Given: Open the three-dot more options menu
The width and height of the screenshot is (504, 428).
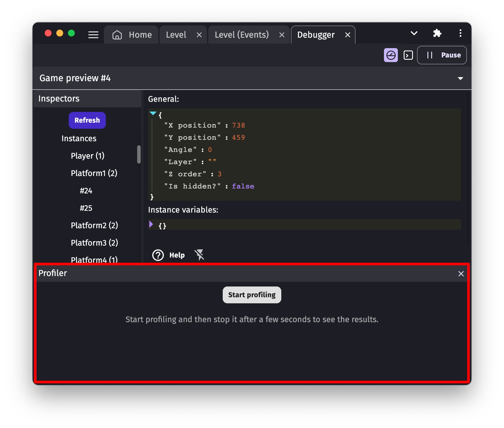Looking at the screenshot, I should coord(460,33).
